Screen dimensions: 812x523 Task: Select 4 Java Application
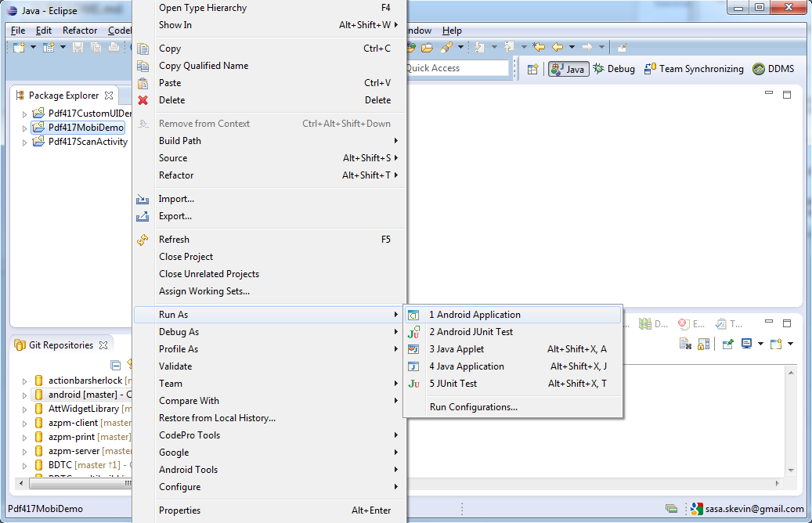(513, 366)
